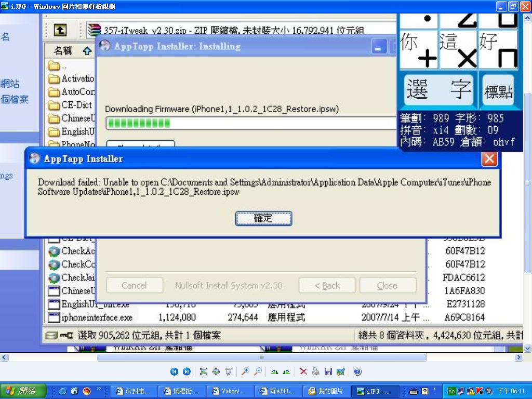This screenshot has height=399, width=532.
Task: Open image for editing
Action: [x=340, y=371]
